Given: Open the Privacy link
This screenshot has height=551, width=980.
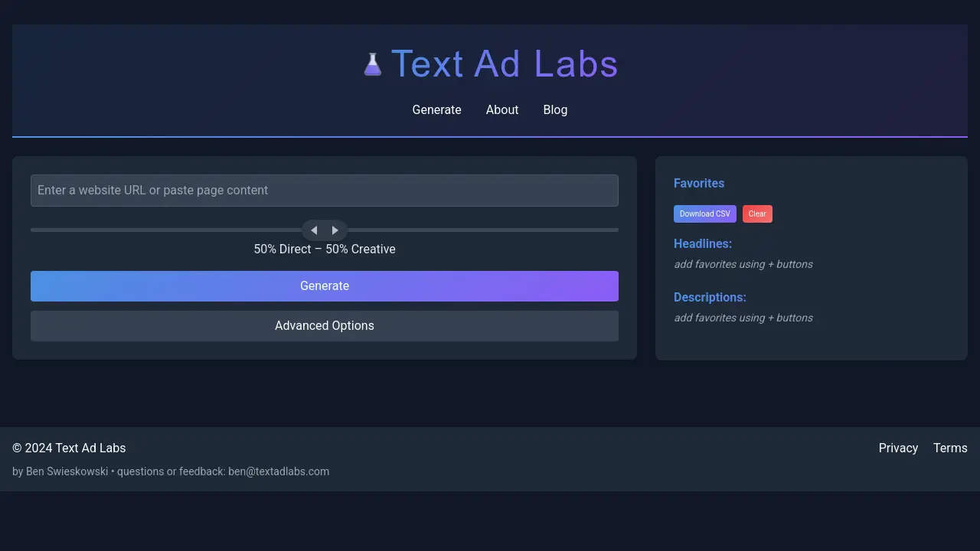Looking at the screenshot, I should [898, 448].
